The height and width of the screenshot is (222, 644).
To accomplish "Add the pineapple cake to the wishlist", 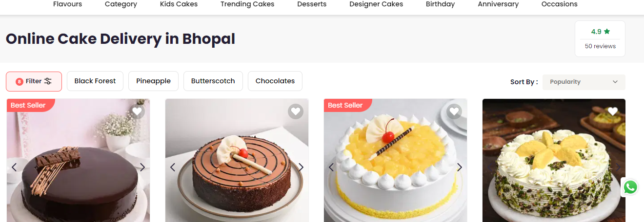I will 454,111.
